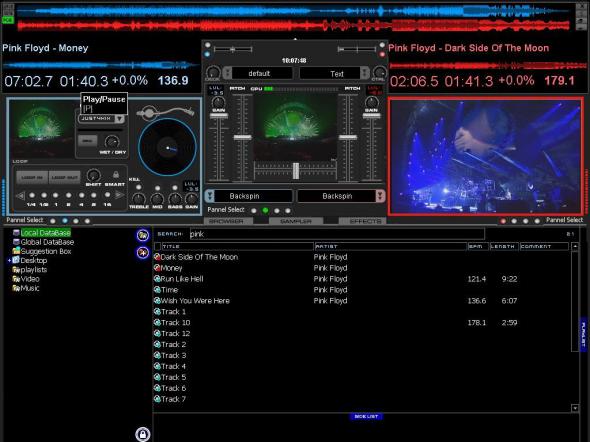Screen dimensions: 590x442
Task: Sort tracks by the ARTIST column
Action: [390, 246]
